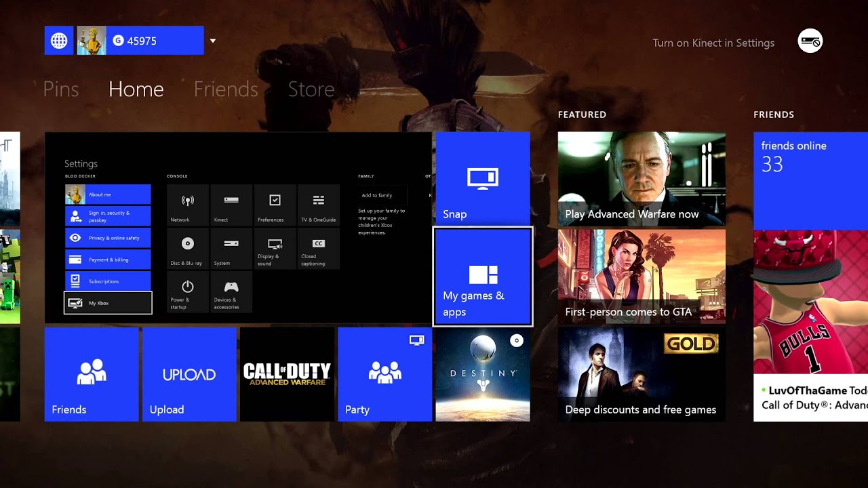The height and width of the screenshot is (488, 868).
Task: Open the globe notifications icon
Action: 59,41
